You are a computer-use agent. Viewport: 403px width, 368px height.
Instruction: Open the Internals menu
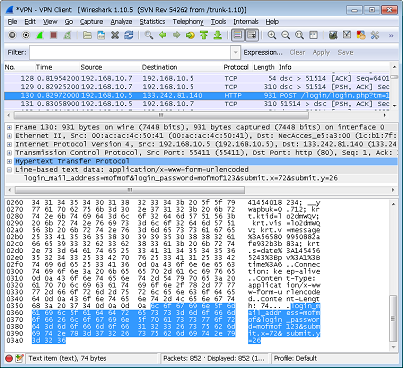246,22
